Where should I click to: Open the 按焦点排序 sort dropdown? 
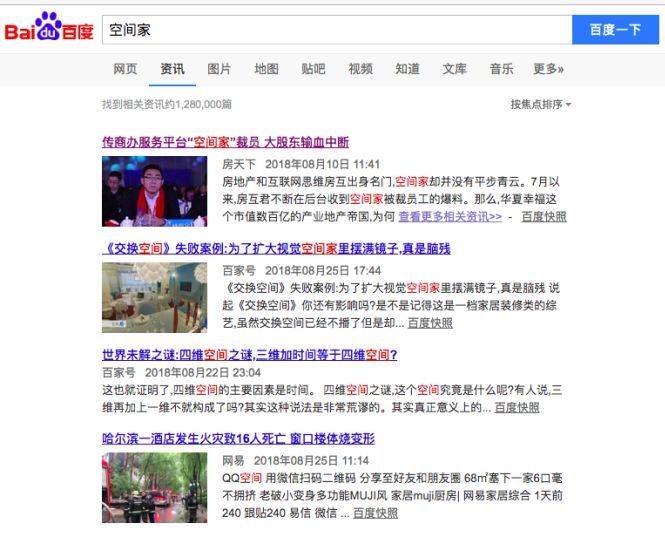coord(541,104)
